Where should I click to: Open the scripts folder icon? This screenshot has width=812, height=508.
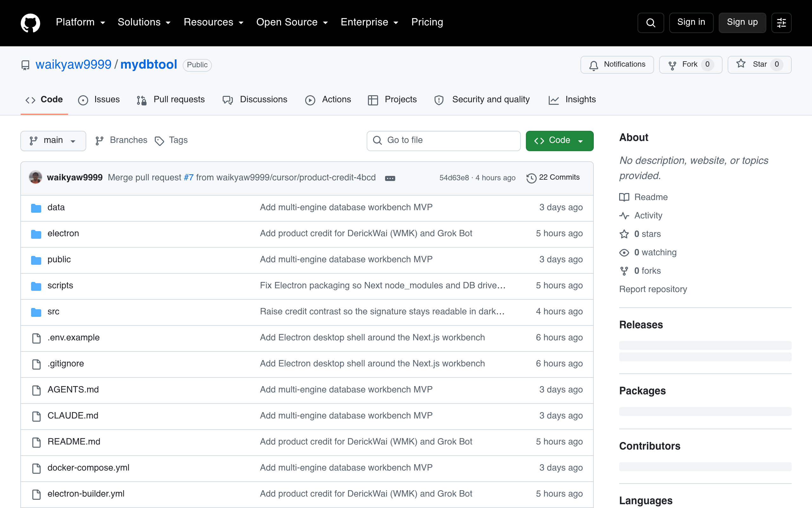click(x=36, y=286)
